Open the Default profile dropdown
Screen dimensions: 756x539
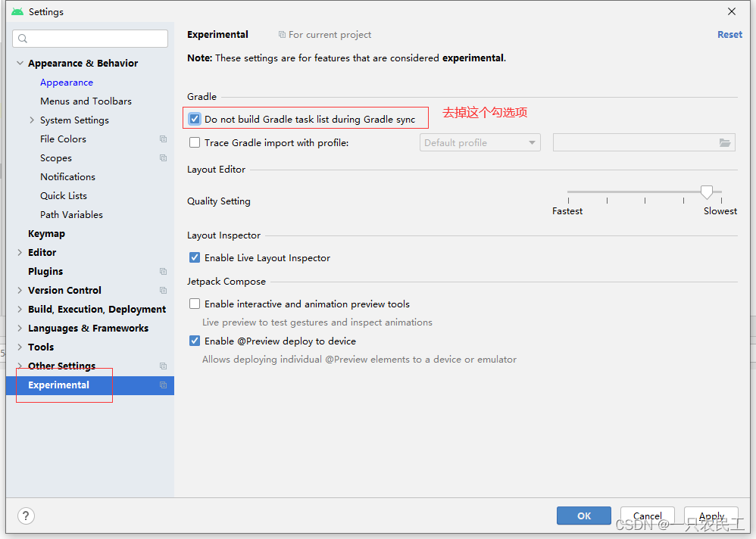pos(480,143)
